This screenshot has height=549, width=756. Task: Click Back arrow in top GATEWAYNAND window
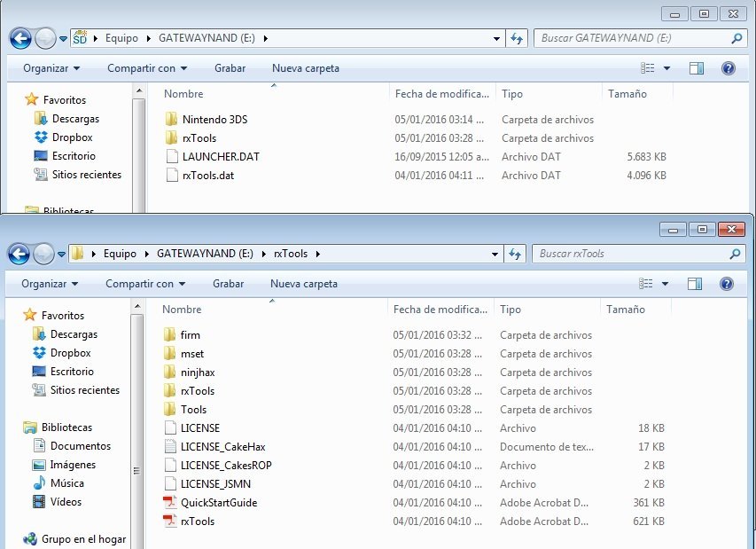[x=20, y=39]
